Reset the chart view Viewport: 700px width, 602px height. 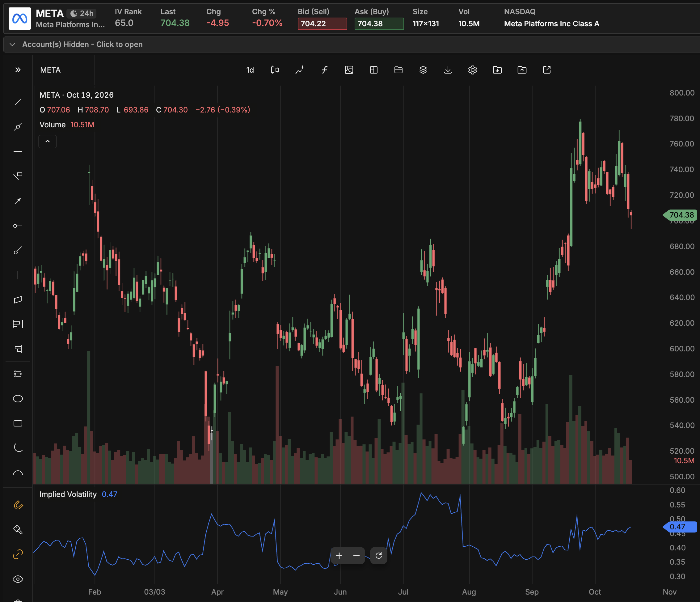[379, 556]
